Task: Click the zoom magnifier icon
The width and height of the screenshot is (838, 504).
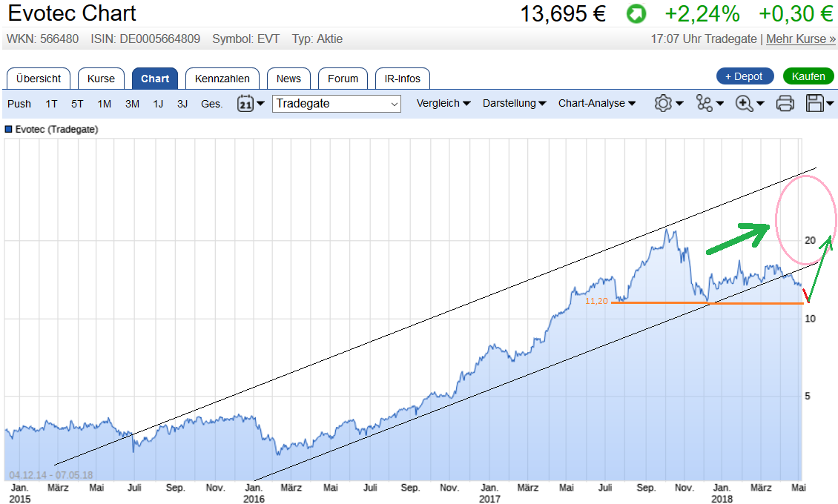Action: coord(744,103)
